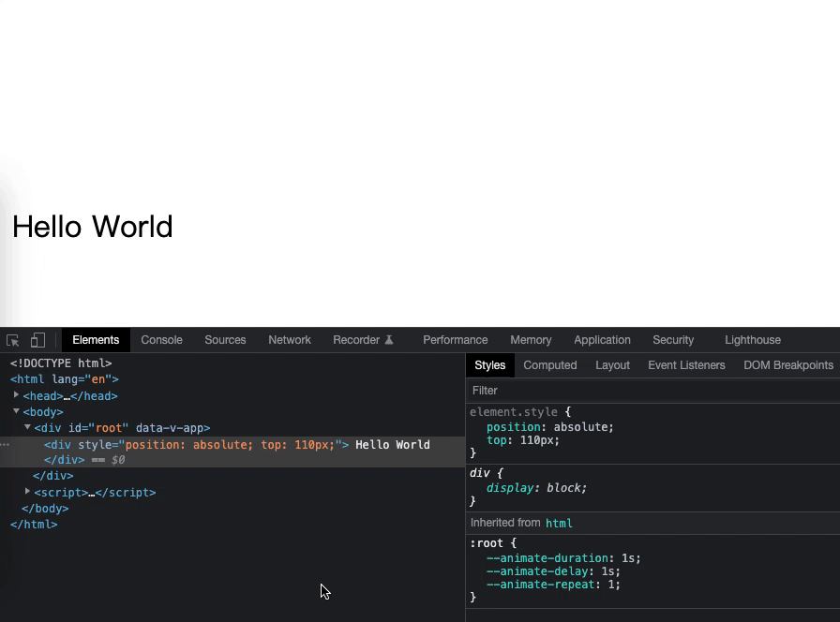Expand the script element
Viewport: 840px width, 622px height.
point(26,492)
